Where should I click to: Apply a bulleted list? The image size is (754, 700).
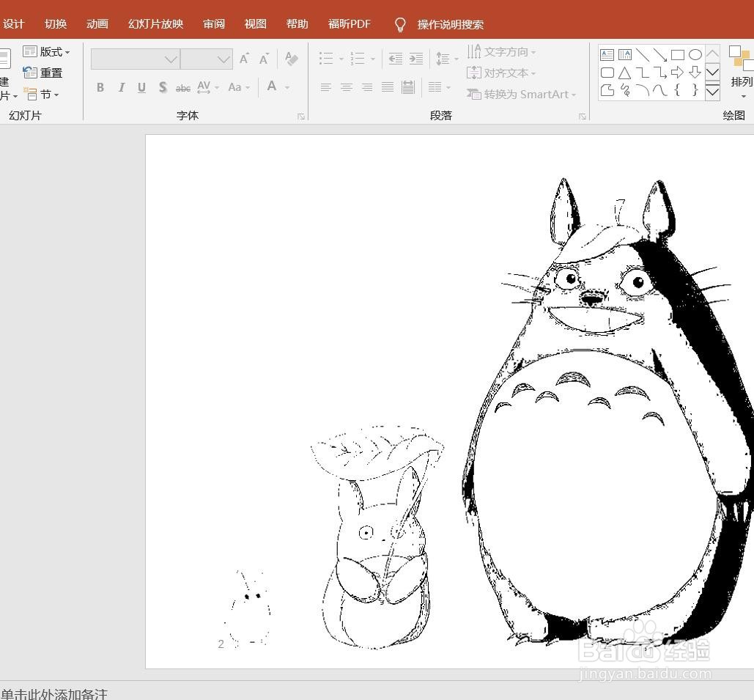pos(326,59)
